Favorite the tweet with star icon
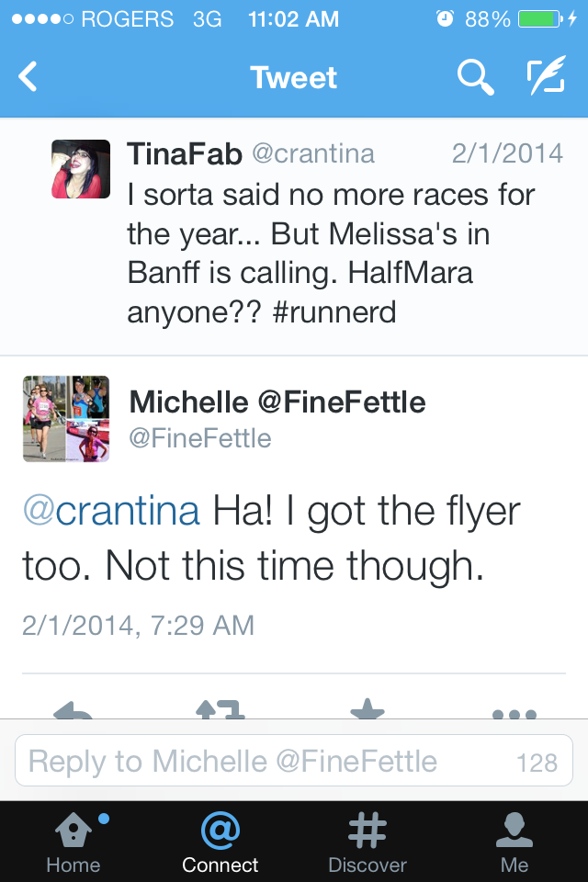The image size is (588, 882). [367, 709]
